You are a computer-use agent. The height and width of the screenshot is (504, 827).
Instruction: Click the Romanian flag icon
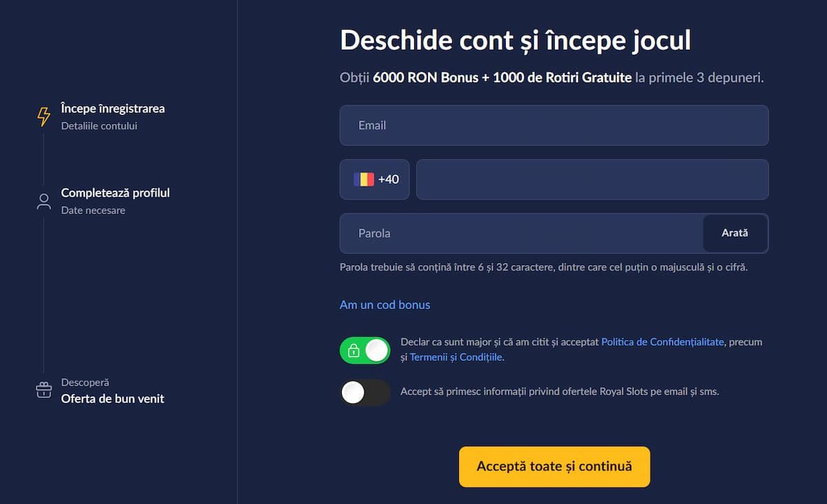pyautogui.click(x=364, y=180)
